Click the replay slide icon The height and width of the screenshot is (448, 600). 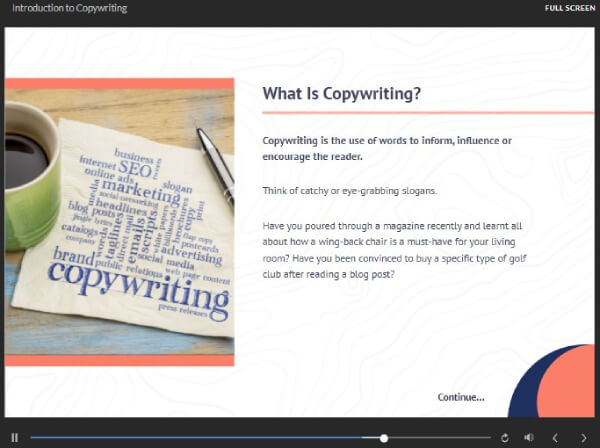click(505, 437)
